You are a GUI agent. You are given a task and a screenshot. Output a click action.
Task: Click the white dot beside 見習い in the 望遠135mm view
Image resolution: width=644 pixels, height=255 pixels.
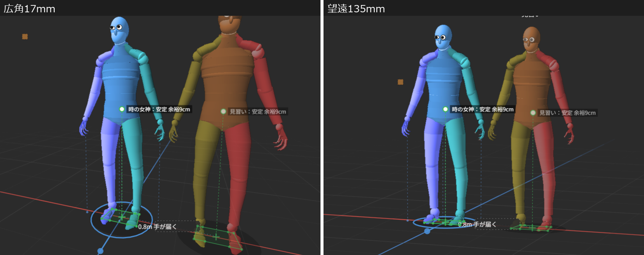533,113
